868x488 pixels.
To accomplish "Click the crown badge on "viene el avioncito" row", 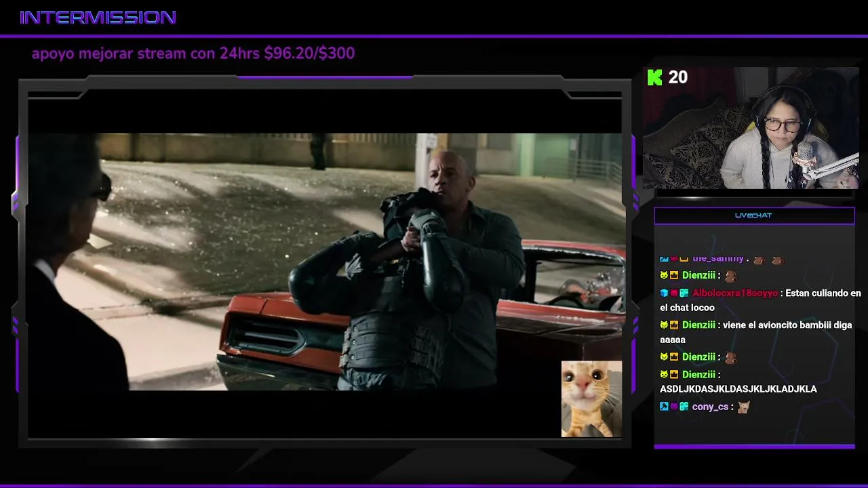I will coord(674,325).
